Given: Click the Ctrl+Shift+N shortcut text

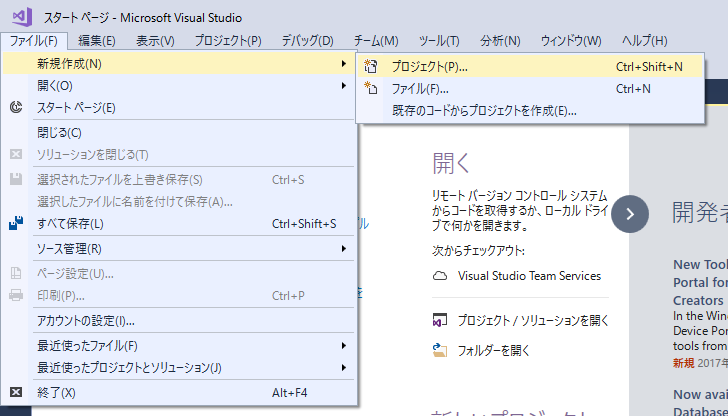Looking at the screenshot, I should coord(649,66).
